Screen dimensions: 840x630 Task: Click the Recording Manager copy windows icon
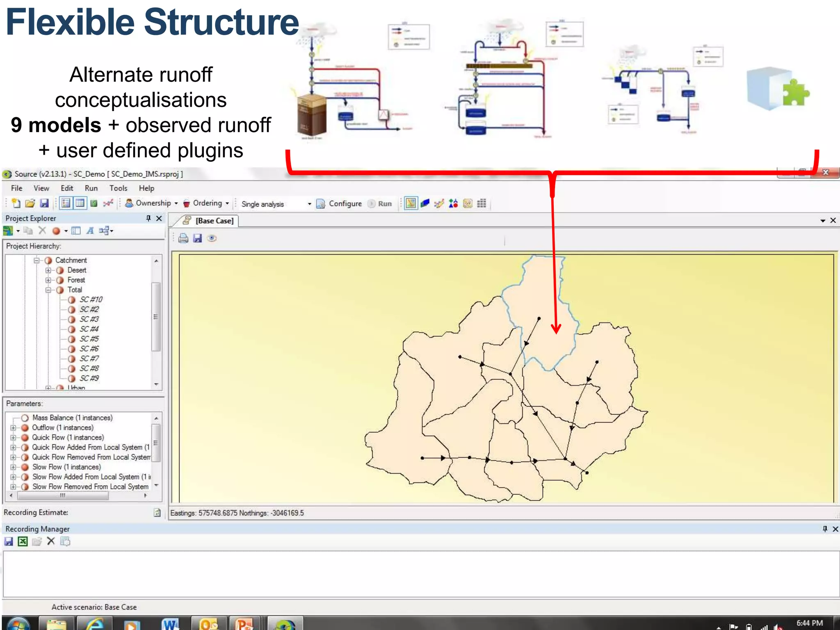(x=65, y=541)
